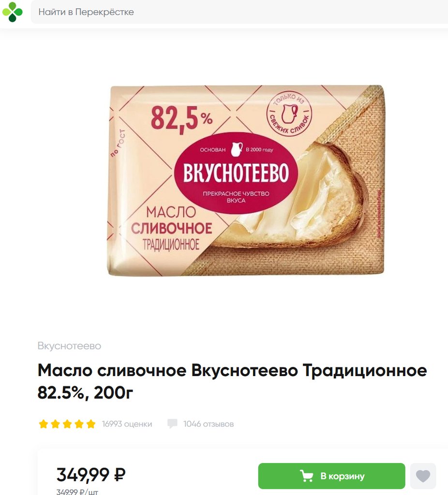Screen dimensions: 448x495
Task: Click the third yellow rating star
Action: pyautogui.click(x=67, y=424)
